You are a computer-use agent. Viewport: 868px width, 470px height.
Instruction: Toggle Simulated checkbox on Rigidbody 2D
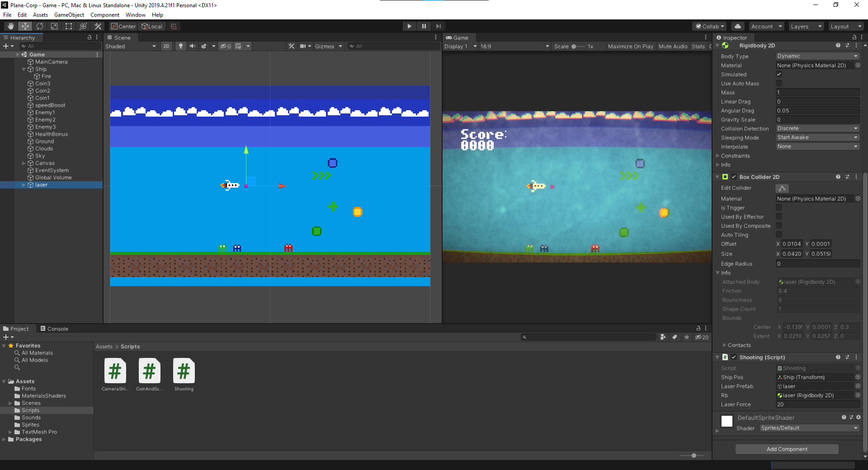(779, 74)
